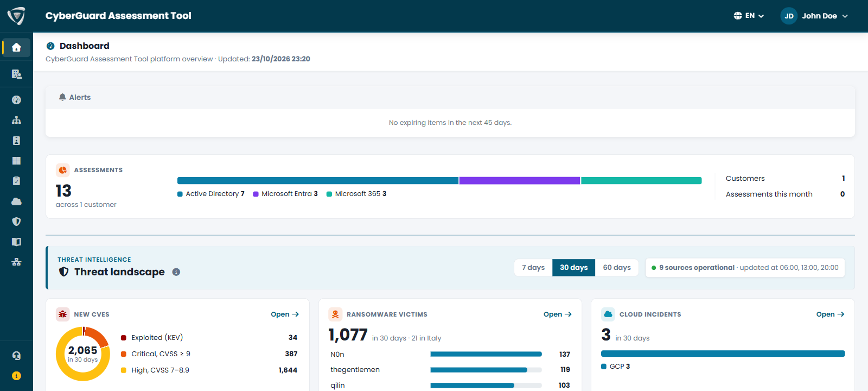
Task: Click the Microsoft Entra purple bar segment
Action: pyautogui.click(x=520, y=181)
